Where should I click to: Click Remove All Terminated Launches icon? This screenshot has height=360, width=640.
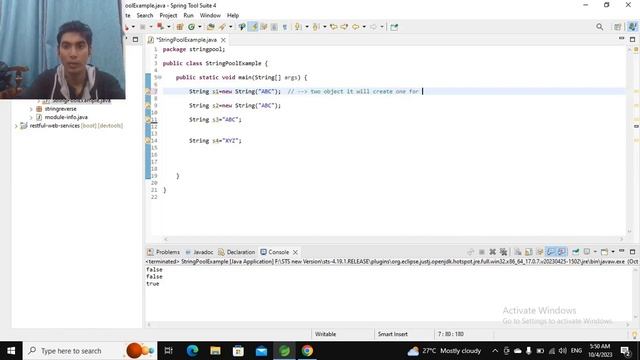(504, 252)
